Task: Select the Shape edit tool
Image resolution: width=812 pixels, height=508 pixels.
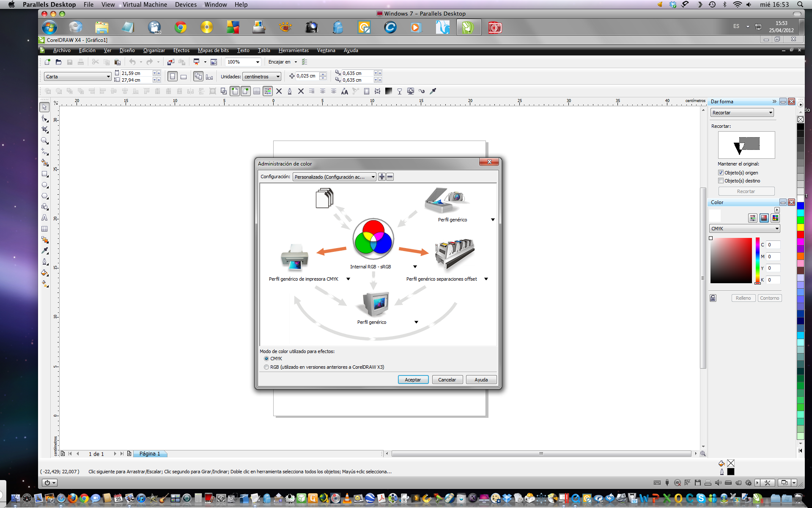Action: click(44, 119)
